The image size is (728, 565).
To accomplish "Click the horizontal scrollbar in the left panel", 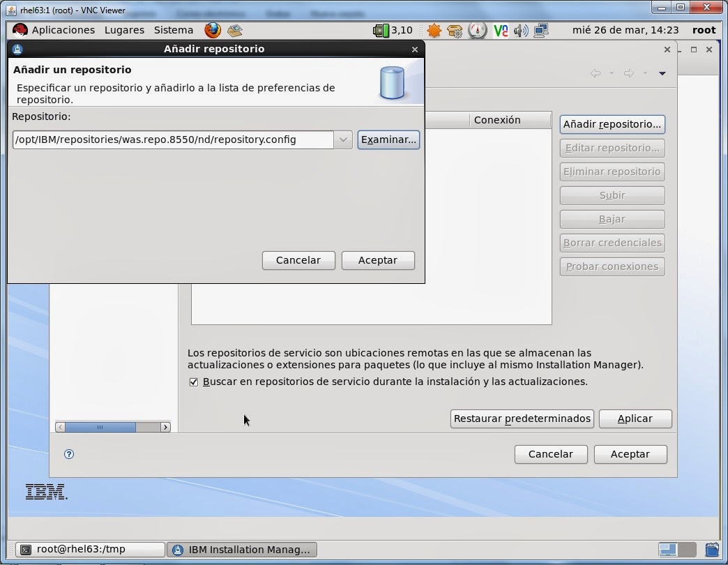I will pos(101,427).
